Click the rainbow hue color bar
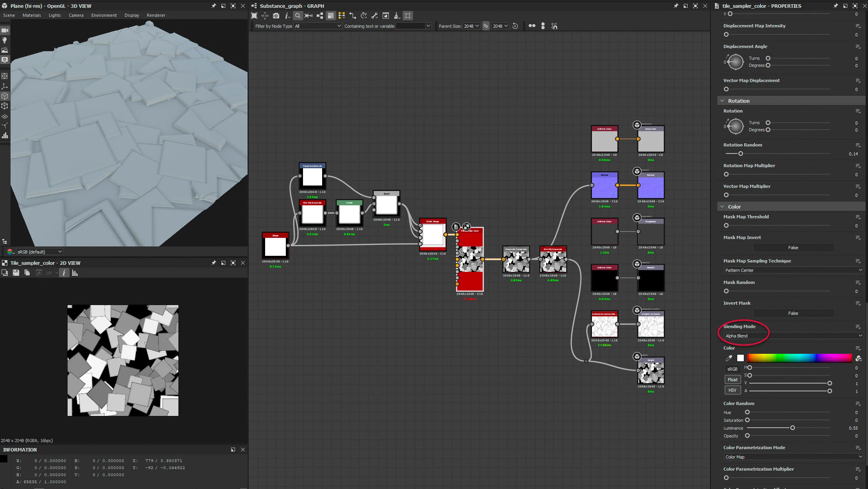The height and width of the screenshot is (489, 868). [x=799, y=358]
